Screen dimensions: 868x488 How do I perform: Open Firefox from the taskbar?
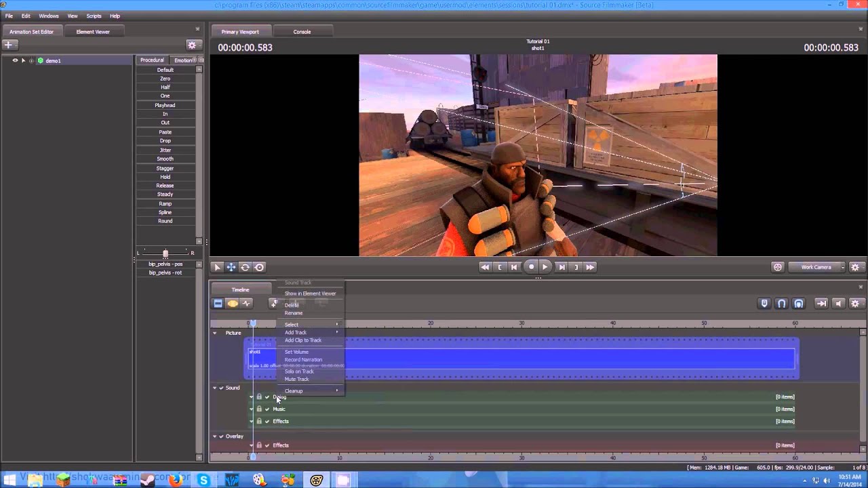coord(176,480)
